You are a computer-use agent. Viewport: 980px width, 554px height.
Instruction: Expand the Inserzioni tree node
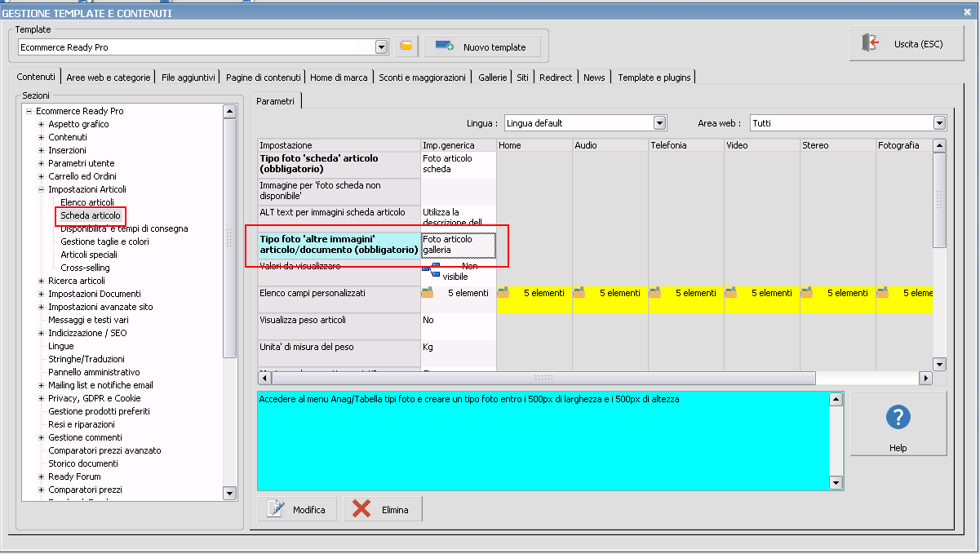point(41,150)
